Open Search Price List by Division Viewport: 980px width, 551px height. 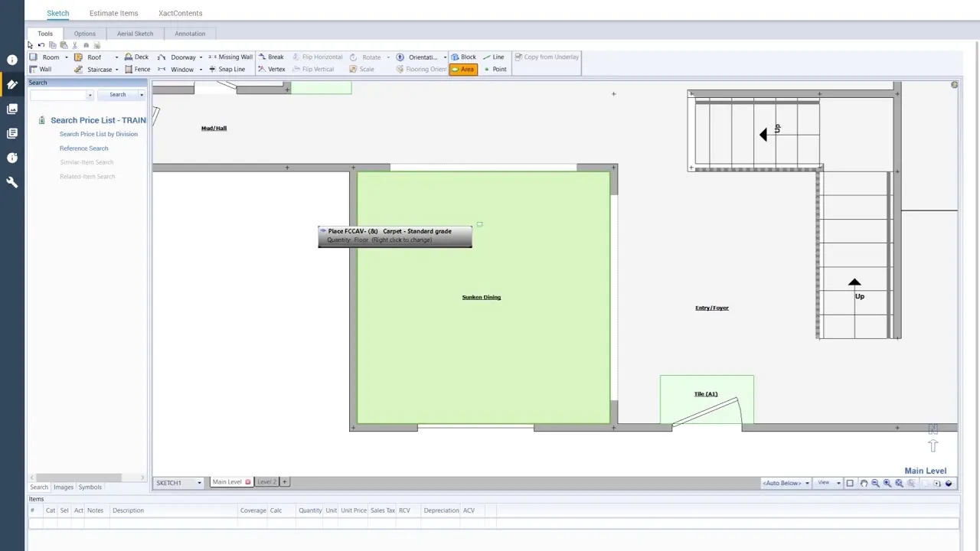pyautogui.click(x=99, y=135)
